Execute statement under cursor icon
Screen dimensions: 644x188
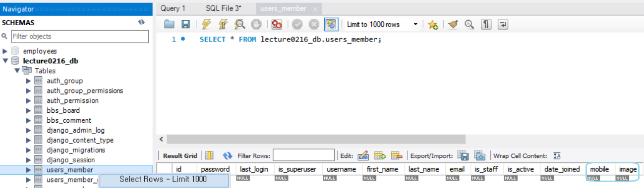point(223,24)
